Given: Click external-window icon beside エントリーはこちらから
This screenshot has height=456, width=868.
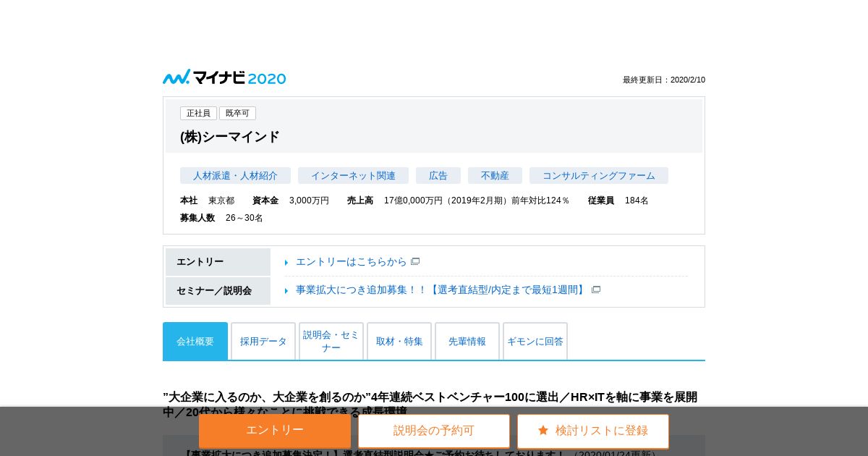Looking at the screenshot, I should (x=415, y=261).
